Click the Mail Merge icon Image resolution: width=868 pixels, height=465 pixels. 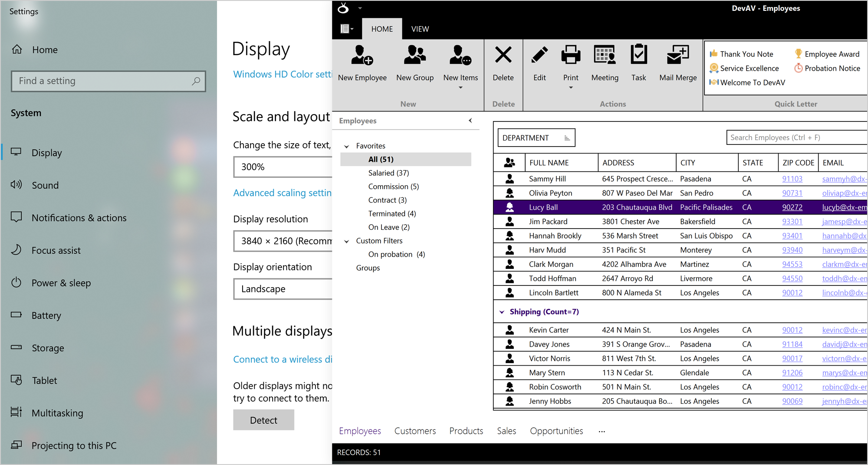(677, 56)
